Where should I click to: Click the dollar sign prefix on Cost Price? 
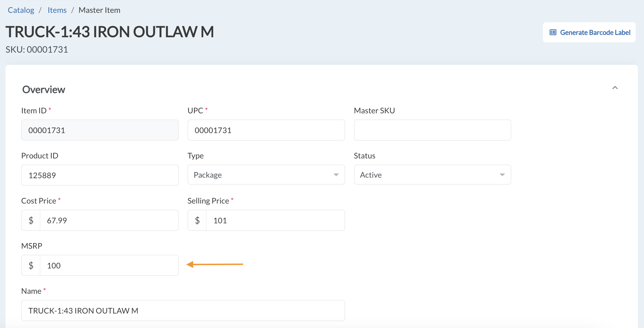click(x=31, y=220)
